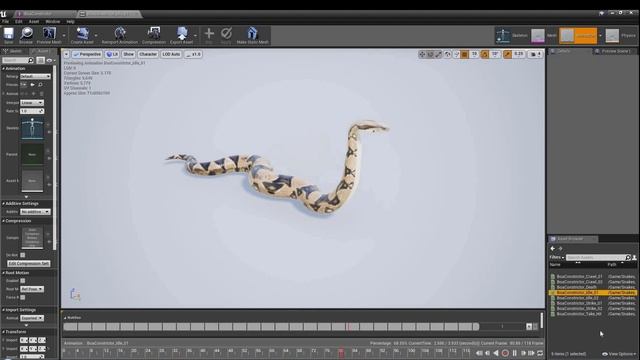Collapse the Compression section
The height and width of the screenshot is (360, 640).
(4, 221)
